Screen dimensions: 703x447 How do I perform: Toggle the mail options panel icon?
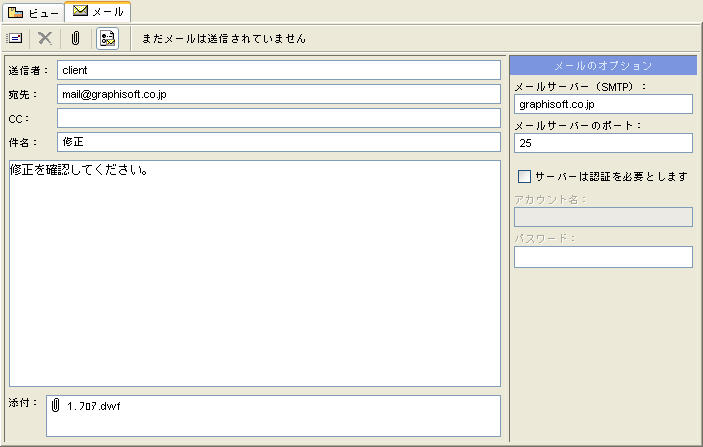(108, 38)
